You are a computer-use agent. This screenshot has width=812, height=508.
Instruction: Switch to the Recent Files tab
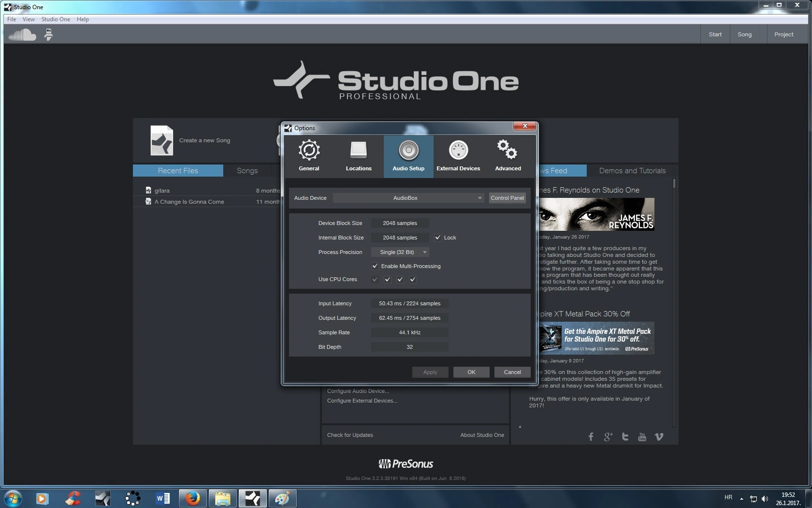point(178,171)
